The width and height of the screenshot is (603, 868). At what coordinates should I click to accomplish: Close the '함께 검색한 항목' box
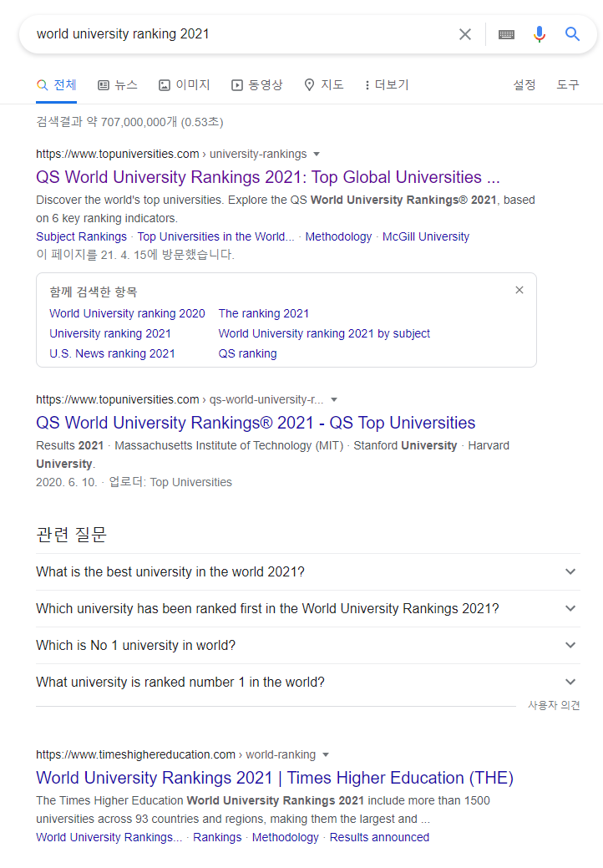[x=519, y=290]
